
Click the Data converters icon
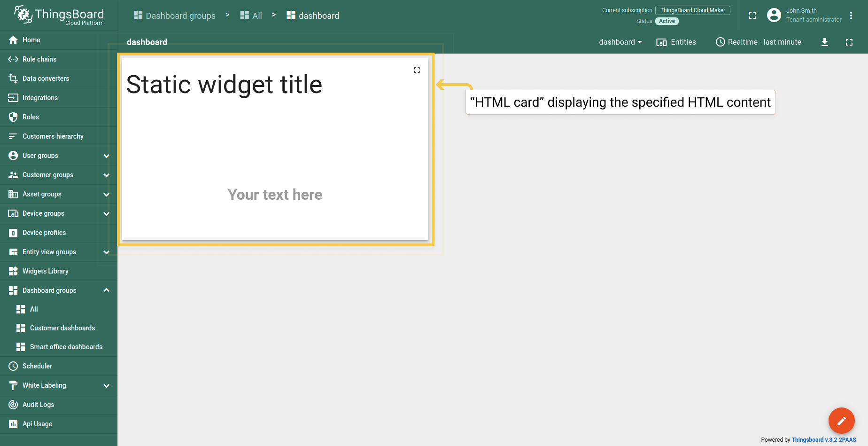[x=13, y=78]
